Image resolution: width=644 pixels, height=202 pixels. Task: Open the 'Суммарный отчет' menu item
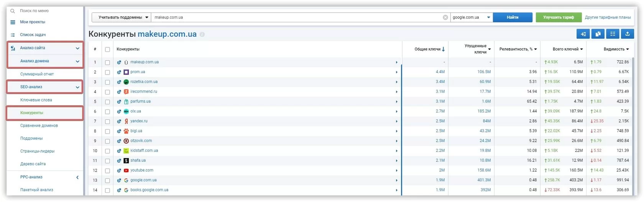(x=37, y=74)
